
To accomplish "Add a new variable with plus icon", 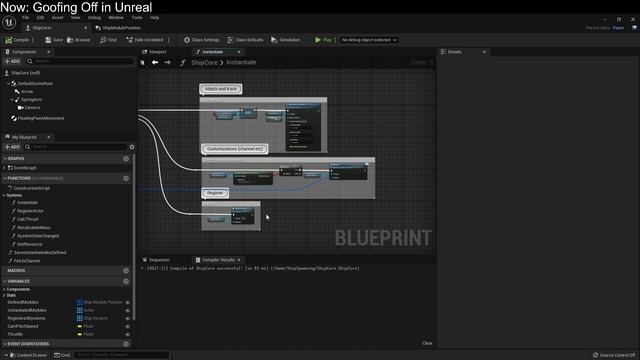I will (x=126, y=281).
